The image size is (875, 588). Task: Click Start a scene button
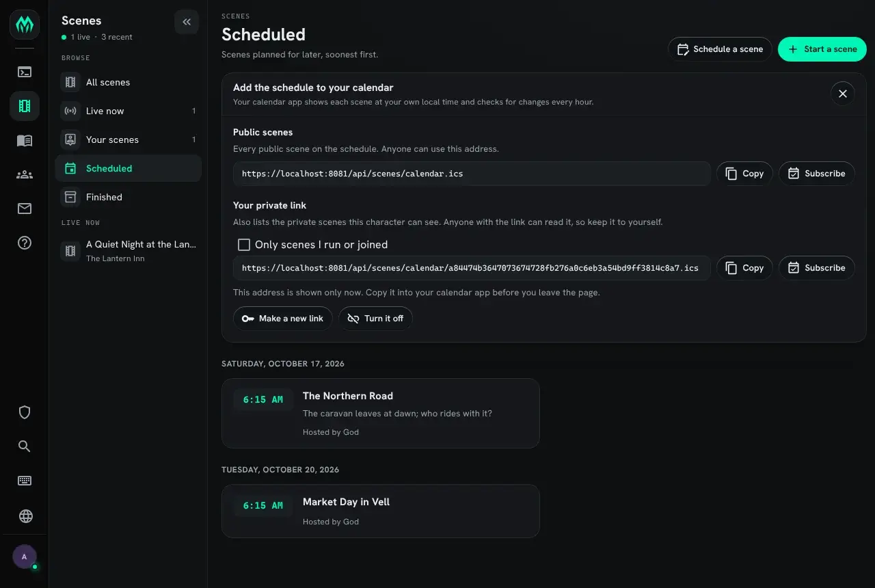822,49
